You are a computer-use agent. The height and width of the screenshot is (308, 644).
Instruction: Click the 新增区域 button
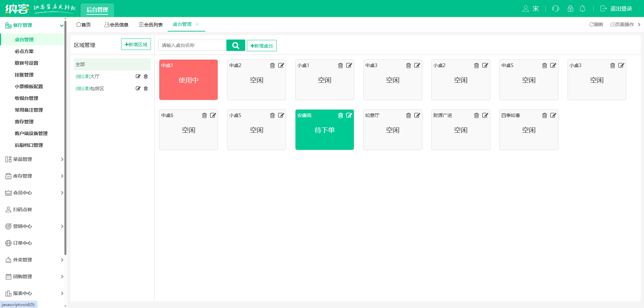click(136, 45)
